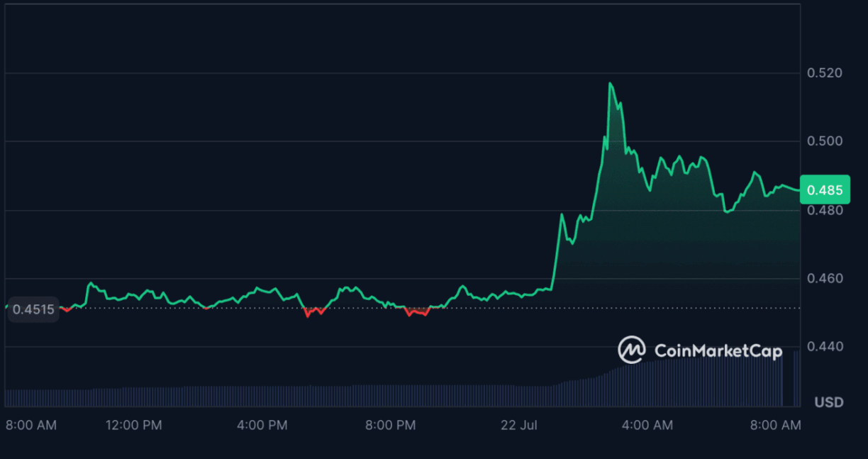Click the USD currency label

click(x=828, y=402)
